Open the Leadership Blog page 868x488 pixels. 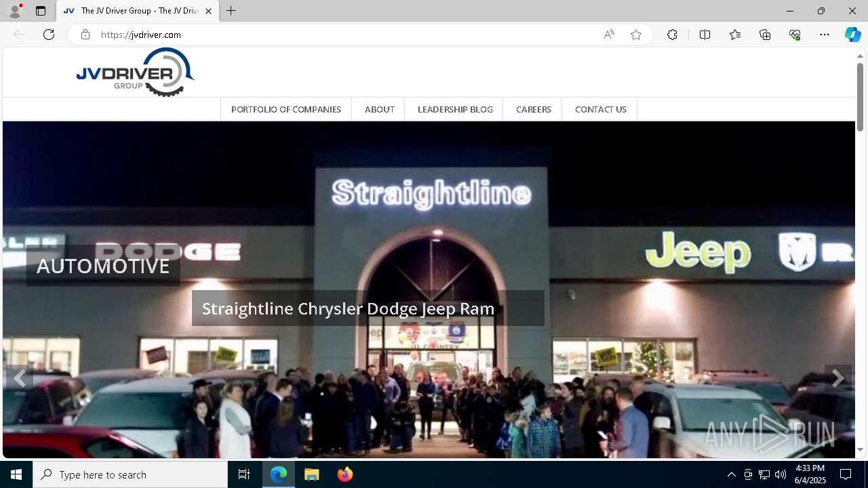tap(455, 109)
